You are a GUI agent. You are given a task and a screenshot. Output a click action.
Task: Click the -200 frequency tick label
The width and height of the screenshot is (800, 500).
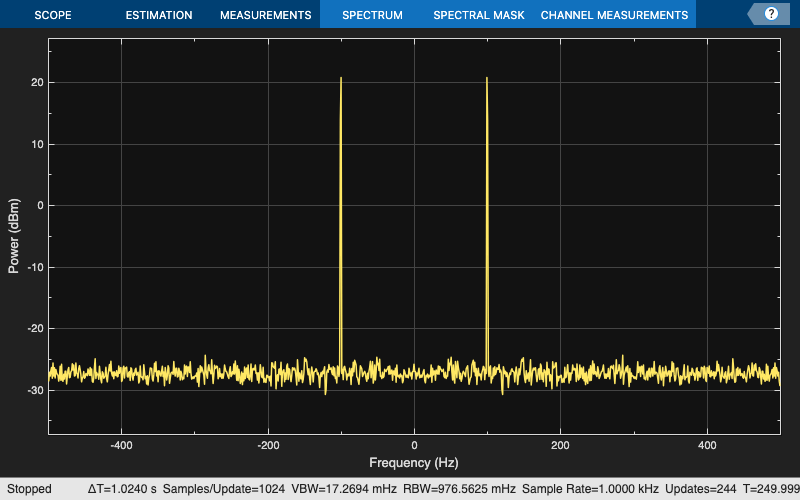268,445
